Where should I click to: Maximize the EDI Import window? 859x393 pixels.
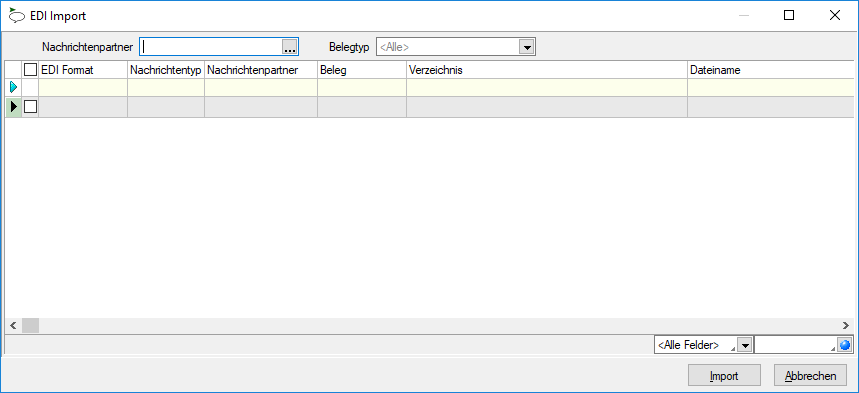[789, 15]
